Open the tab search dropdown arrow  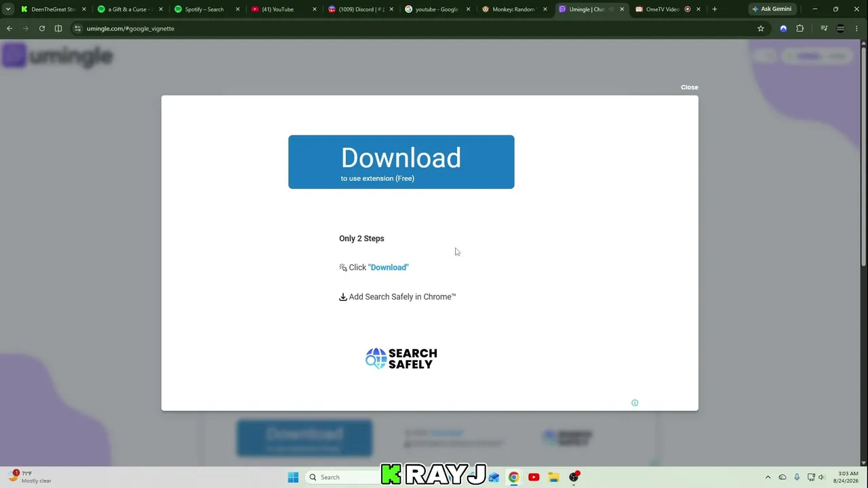tap(8, 9)
